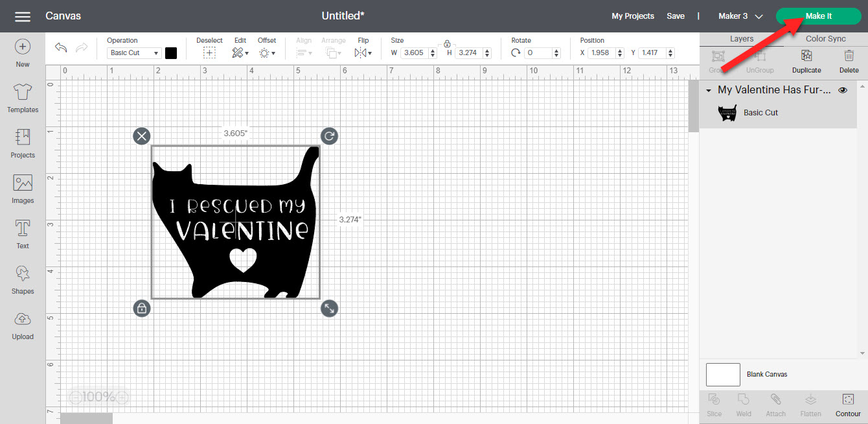This screenshot has width=868, height=424.
Task: Click the rotate handle on the cat image
Action: [329, 135]
